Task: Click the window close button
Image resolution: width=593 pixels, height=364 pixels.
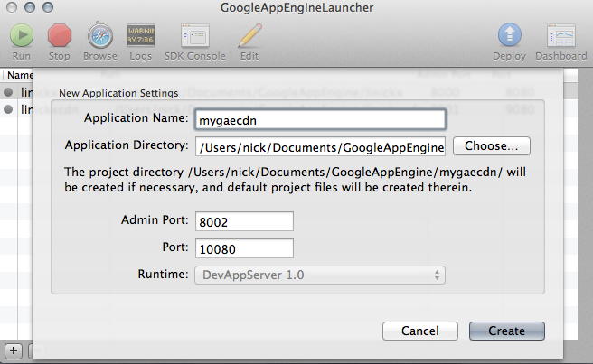Action: click(x=12, y=7)
